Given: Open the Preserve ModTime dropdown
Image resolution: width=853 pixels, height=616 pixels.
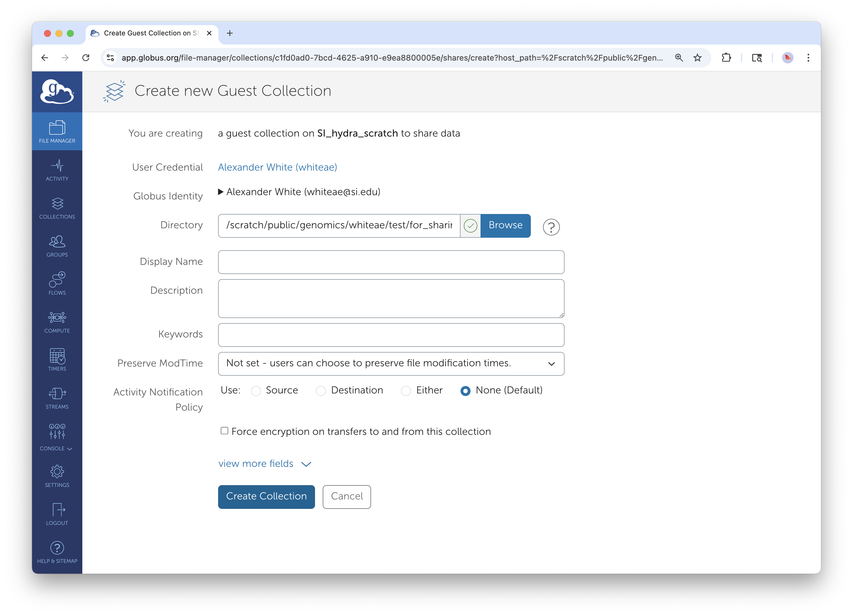Looking at the screenshot, I should tap(391, 363).
